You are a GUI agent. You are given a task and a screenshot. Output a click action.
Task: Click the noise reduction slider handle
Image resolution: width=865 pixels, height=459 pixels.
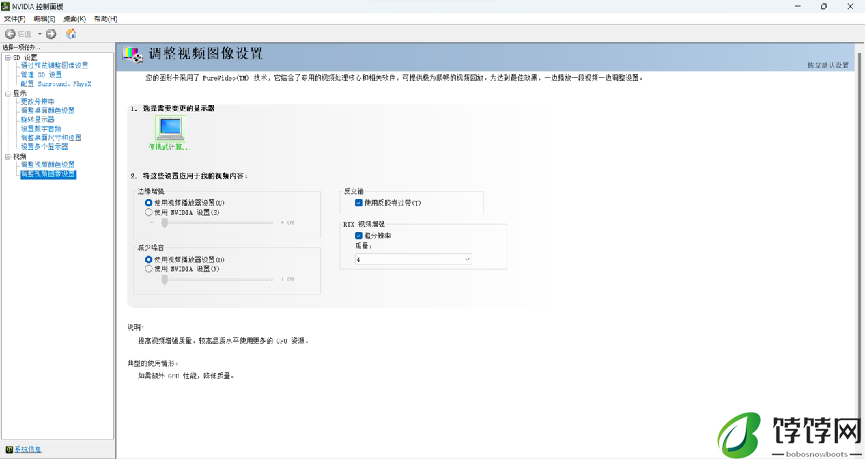click(164, 280)
